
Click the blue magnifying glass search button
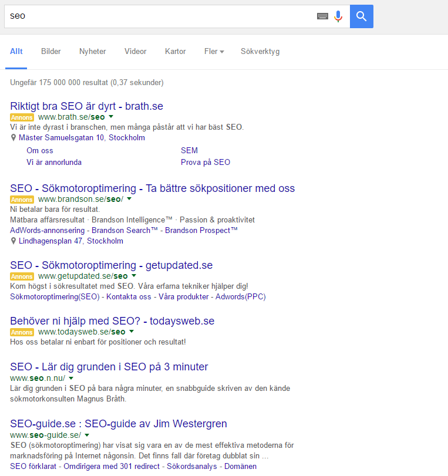click(x=361, y=16)
